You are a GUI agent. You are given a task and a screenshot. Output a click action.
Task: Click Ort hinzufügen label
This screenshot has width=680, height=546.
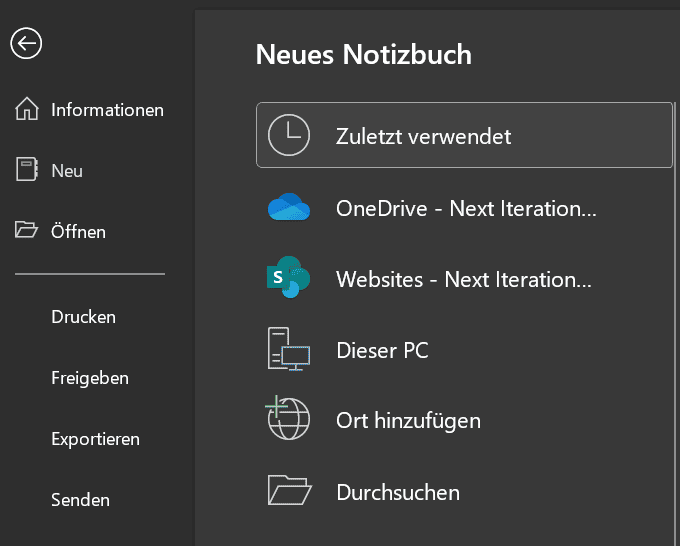pos(408,421)
